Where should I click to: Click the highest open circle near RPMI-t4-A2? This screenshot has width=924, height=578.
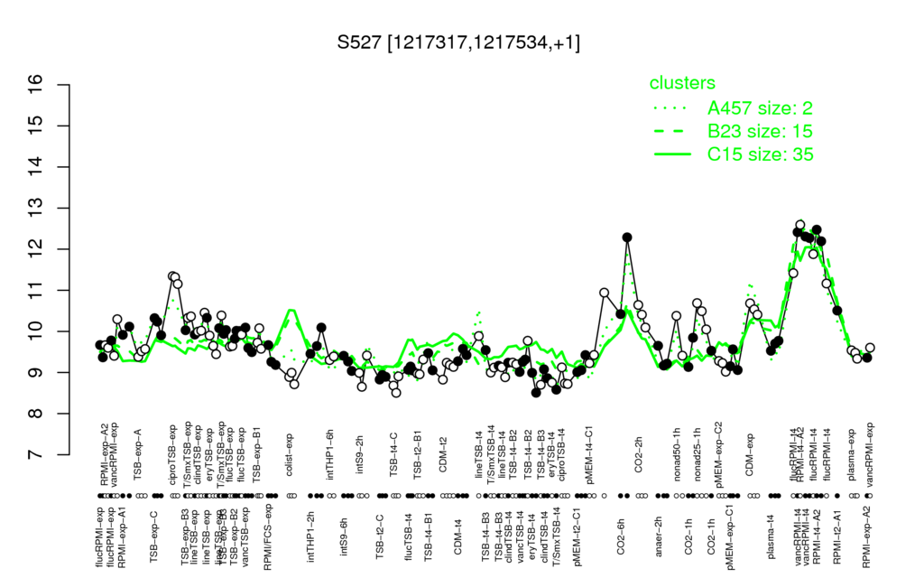799,225
